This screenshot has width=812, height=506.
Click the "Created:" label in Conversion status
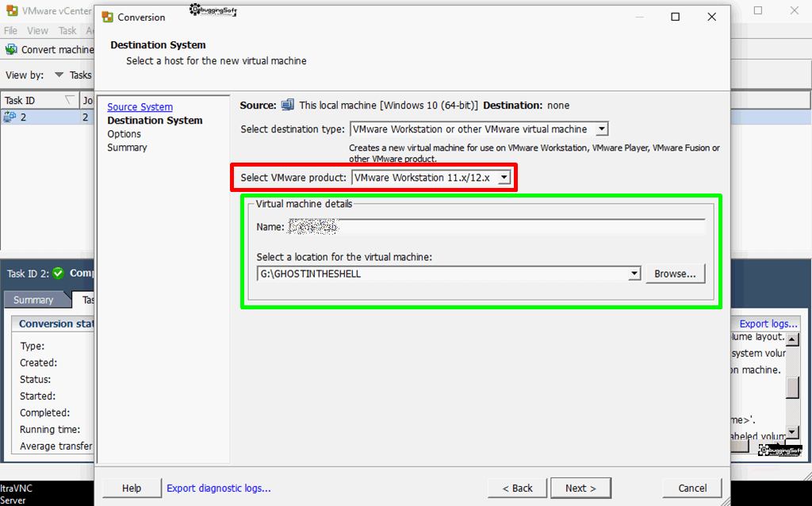tap(39, 362)
